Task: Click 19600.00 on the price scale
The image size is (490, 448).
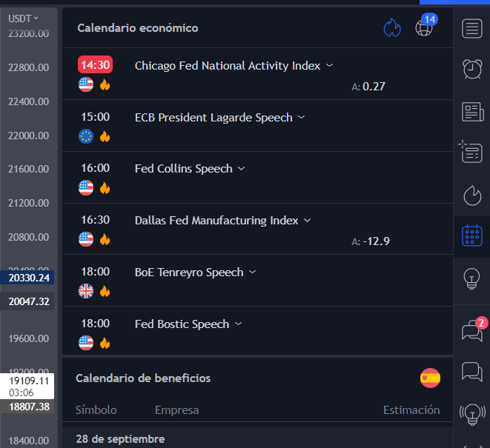Action: [x=28, y=338]
